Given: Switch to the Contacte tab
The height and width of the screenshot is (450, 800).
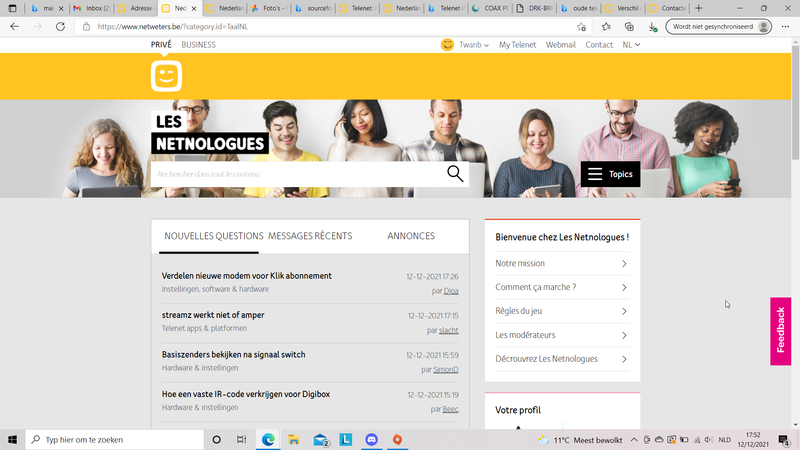Looking at the screenshot, I should click(x=668, y=8).
